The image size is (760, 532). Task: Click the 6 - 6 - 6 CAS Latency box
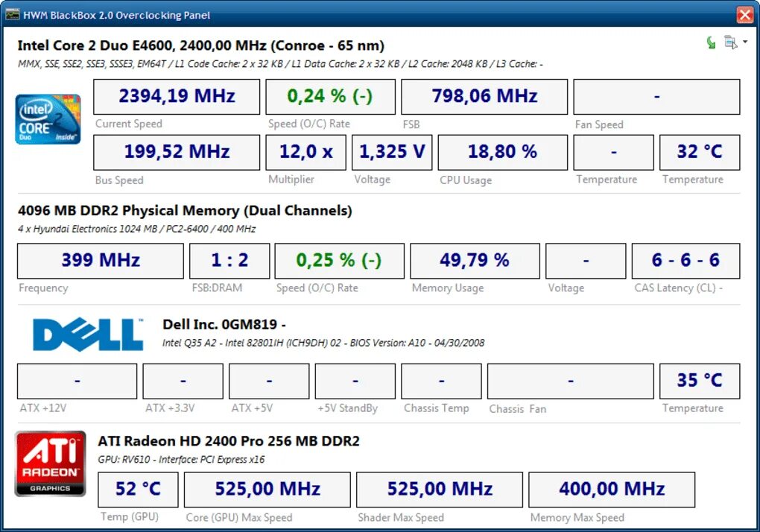click(685, 261)
